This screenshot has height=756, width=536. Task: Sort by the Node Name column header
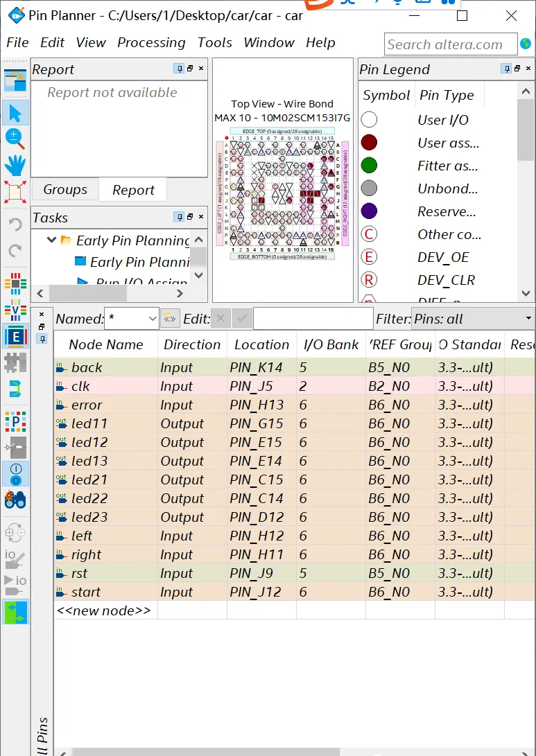[105, 344]
